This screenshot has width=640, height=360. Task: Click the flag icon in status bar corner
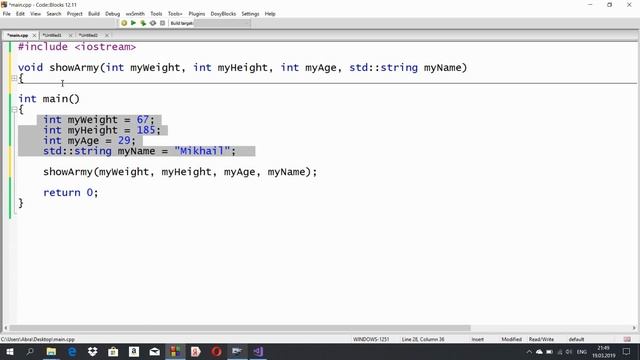(x=627, y=340)
